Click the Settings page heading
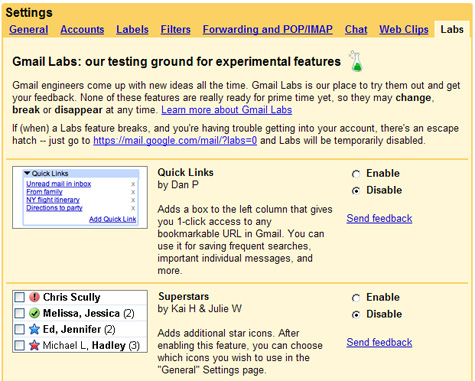Viewport: 475px width, 381px height. click(x=29, y=13)
